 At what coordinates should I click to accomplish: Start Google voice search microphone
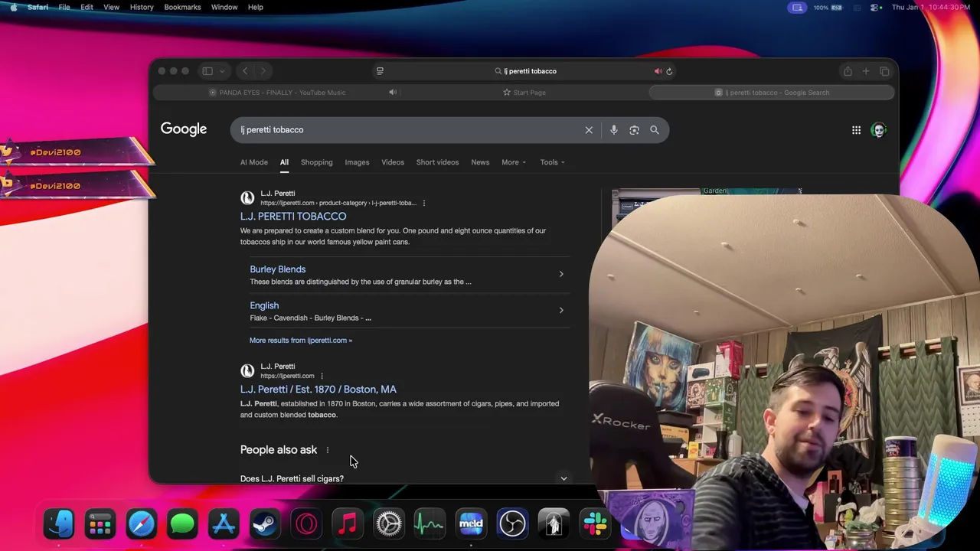point(613,130)
